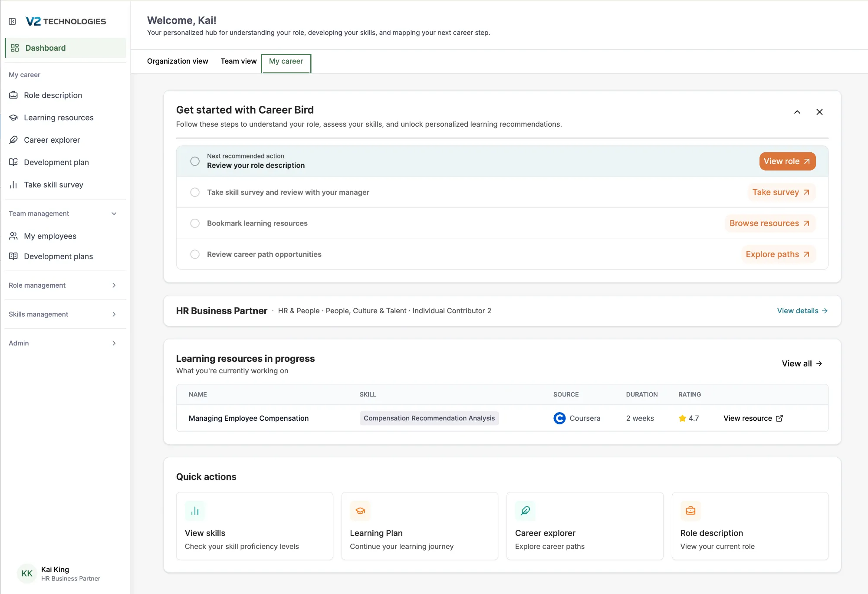This screenshot has width=868, height=594.
Task: Open Role description via the briefcase icon in the sidebar
Action: click(13, 95)
